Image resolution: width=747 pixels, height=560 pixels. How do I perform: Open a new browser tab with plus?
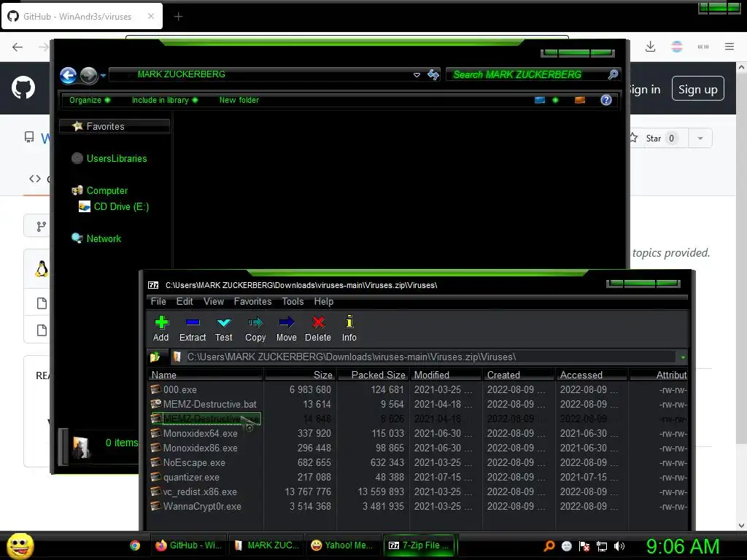178,17
